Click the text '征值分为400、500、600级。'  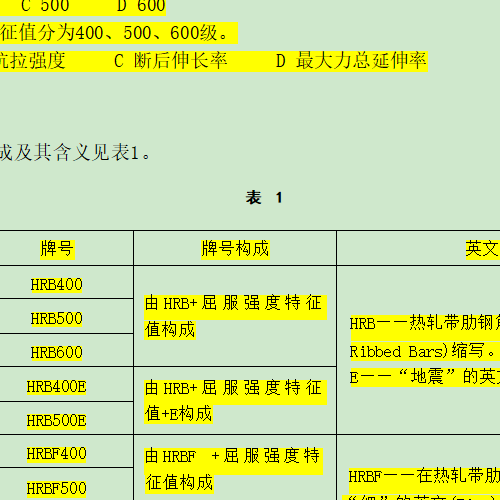115,33
